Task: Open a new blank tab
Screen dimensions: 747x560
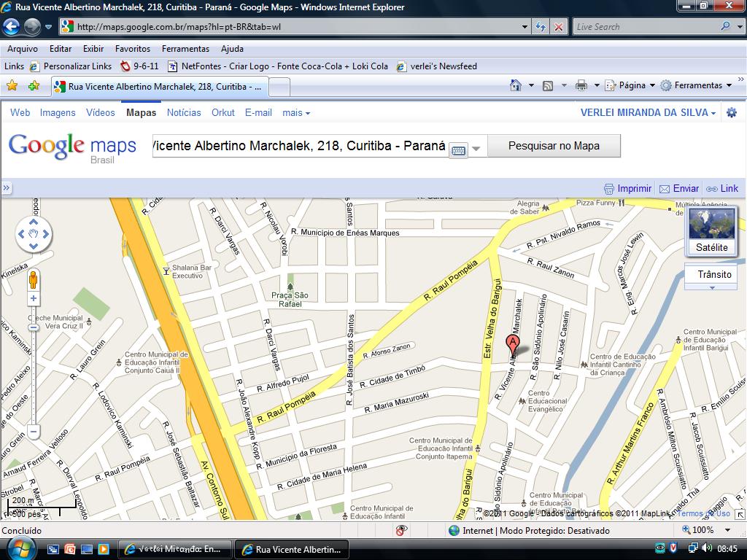Action: point(279,87)
